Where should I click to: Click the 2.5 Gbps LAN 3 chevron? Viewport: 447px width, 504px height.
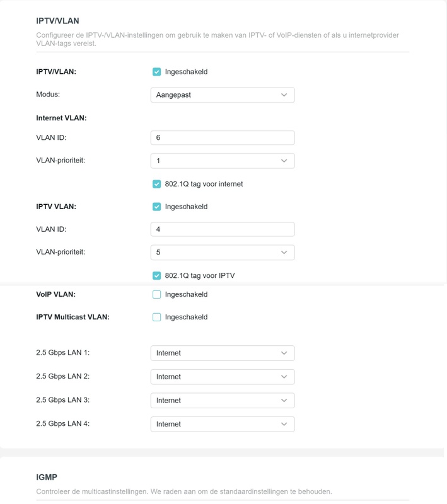284,401
